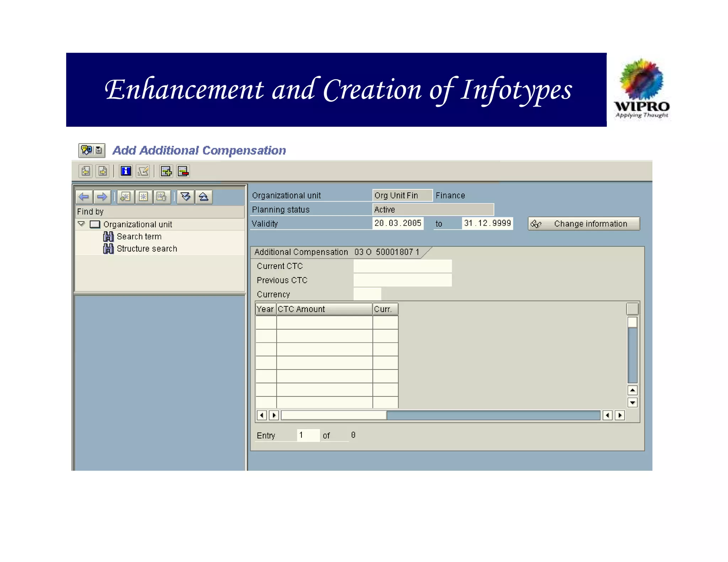Open the blue information icon
Image resolution: width=728 pixels, height=562 pixels.
point(126,171)
